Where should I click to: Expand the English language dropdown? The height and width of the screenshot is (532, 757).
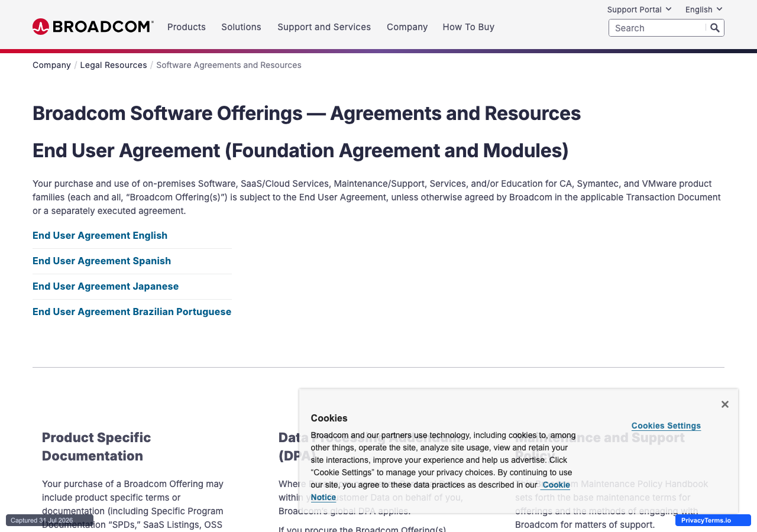[704, 9]
